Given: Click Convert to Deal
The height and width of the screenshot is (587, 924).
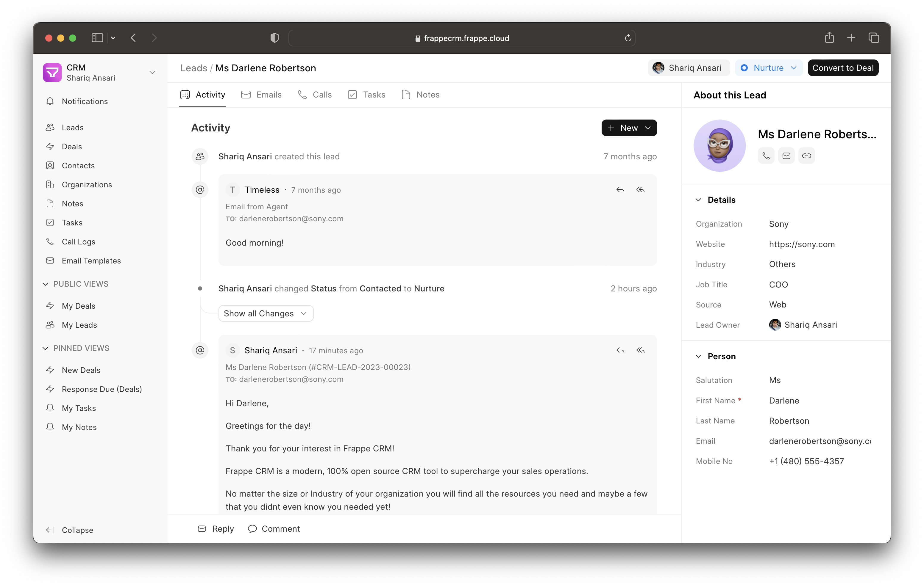Looking at the screenshot, I should pos(843,68).
